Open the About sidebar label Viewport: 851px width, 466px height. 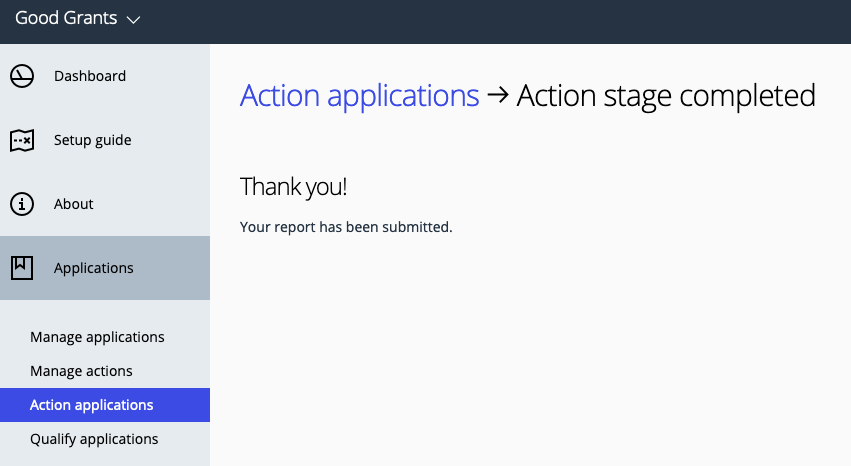73,204
